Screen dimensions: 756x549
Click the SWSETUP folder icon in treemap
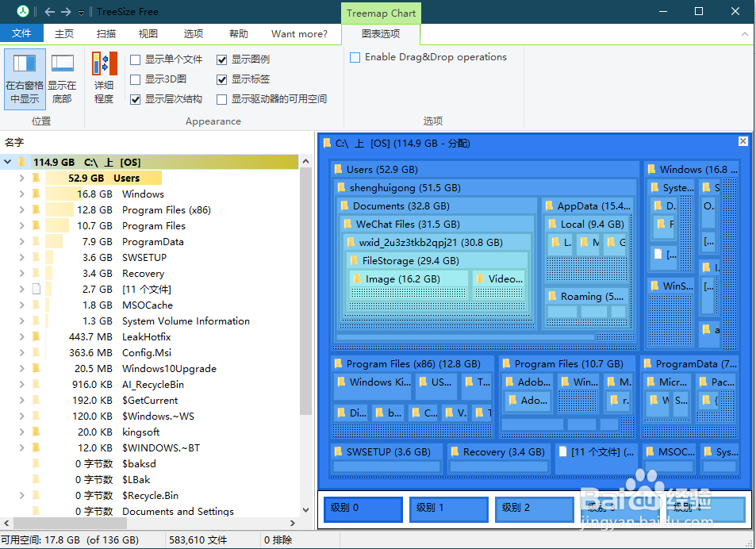338,451
